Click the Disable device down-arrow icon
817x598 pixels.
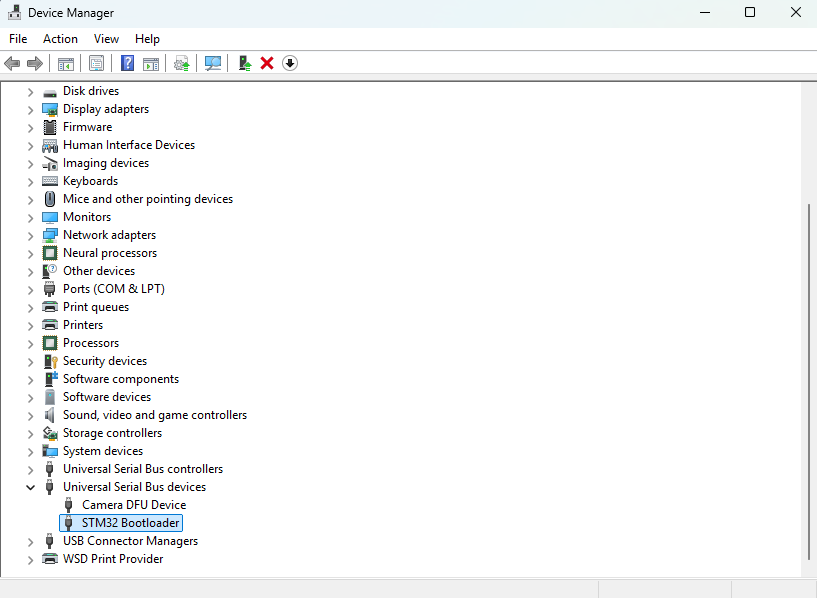pyautogui.click(x=290, y=64)
